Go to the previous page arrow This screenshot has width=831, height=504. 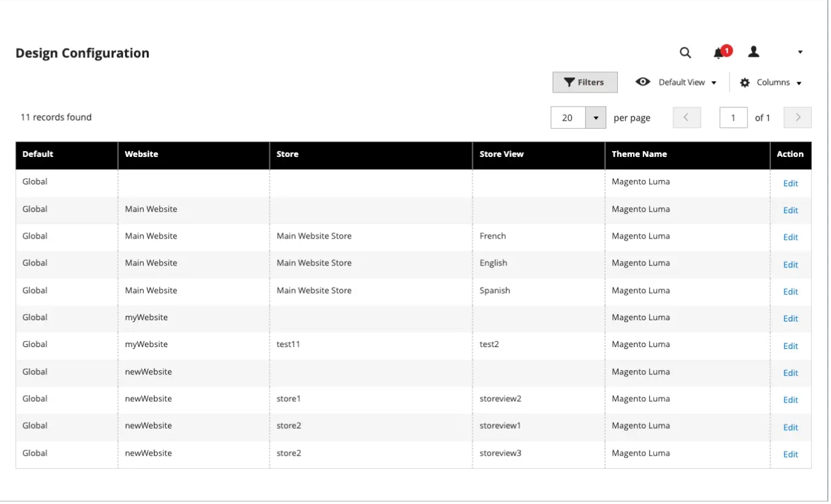point(687,117)
